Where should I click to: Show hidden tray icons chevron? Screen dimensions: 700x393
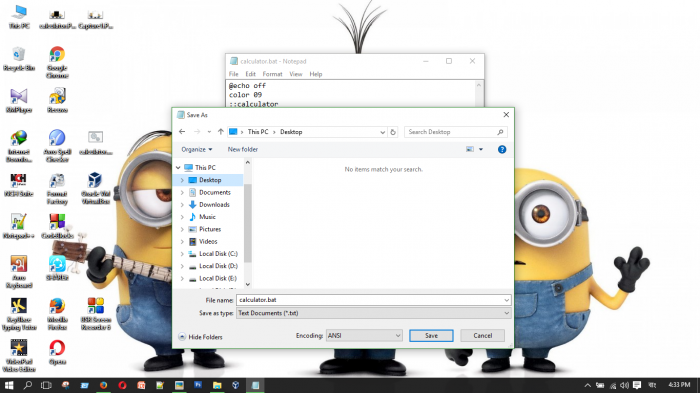coord(588,385)
